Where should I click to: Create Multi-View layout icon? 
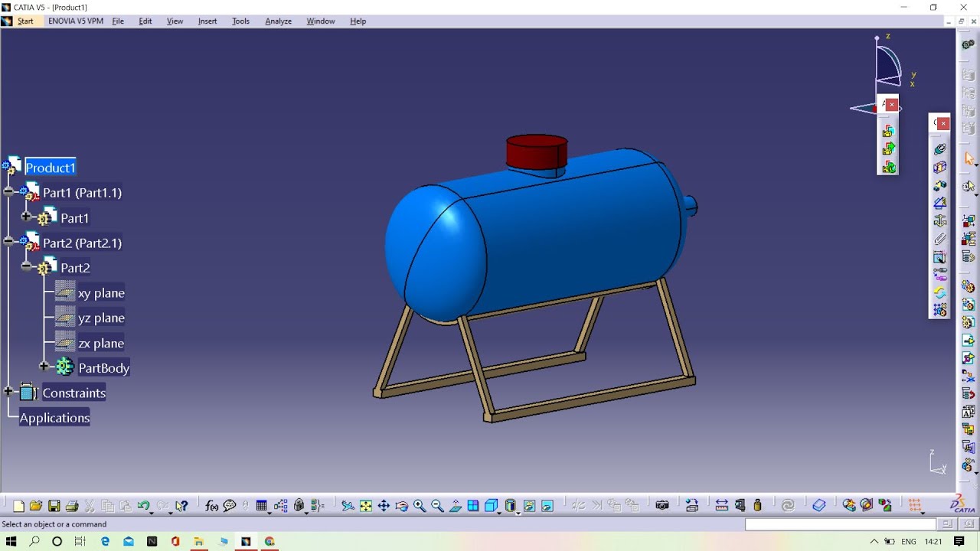pos(473,506)
